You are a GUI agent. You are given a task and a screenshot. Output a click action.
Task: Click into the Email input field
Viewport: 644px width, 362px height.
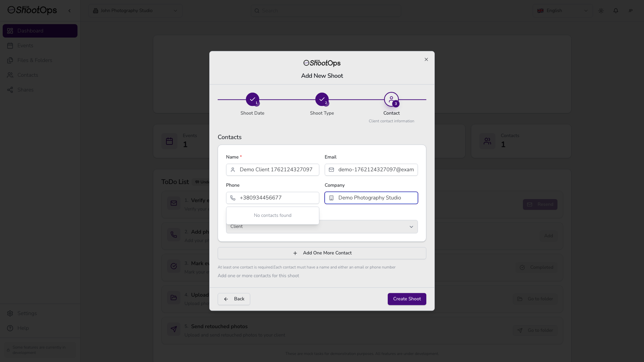[x=376, y=170]
